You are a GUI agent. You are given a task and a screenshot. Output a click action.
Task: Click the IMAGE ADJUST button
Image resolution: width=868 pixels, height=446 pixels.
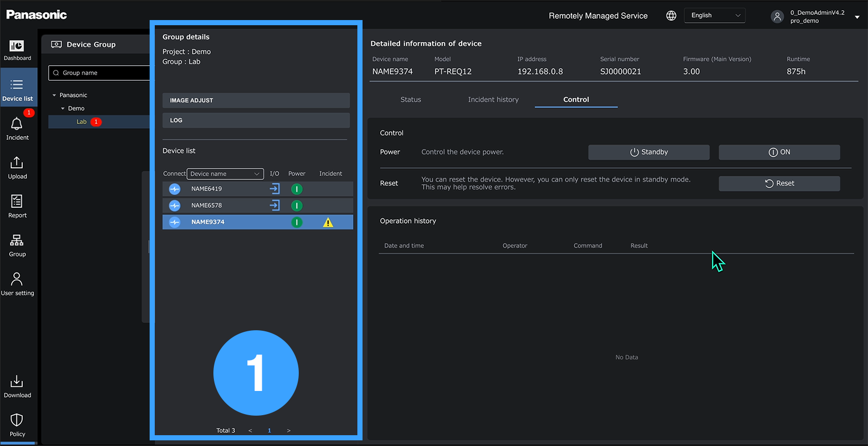(256, 100)
